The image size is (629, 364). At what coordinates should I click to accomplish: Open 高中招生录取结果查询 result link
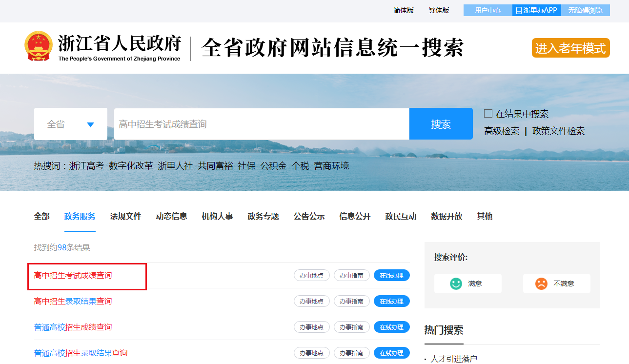click(73, 301)
